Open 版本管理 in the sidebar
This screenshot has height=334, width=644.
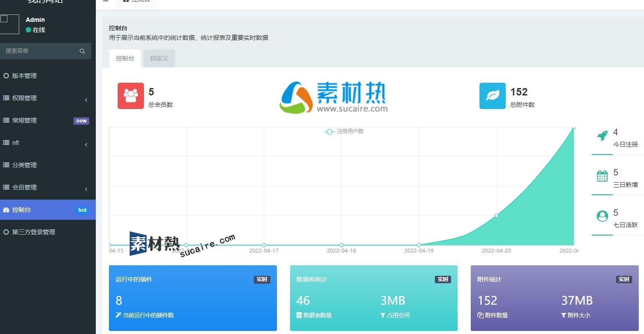[48, 76]
